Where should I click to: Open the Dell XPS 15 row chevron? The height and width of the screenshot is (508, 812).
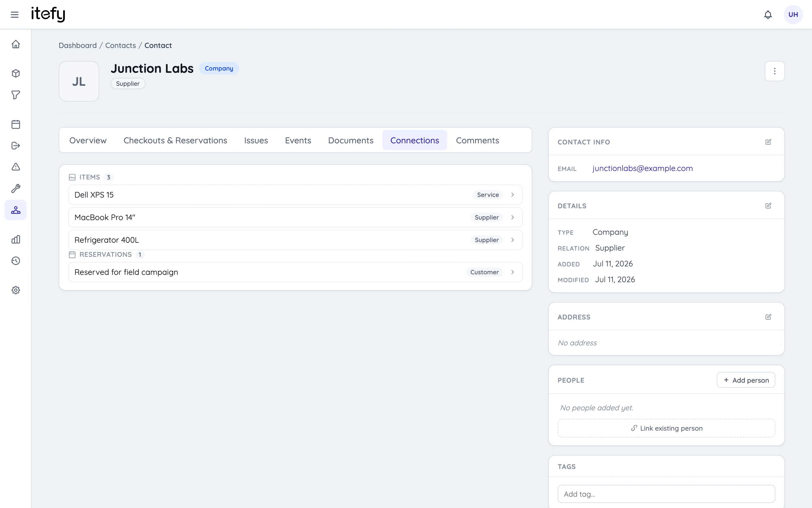(x=512, y=195)
